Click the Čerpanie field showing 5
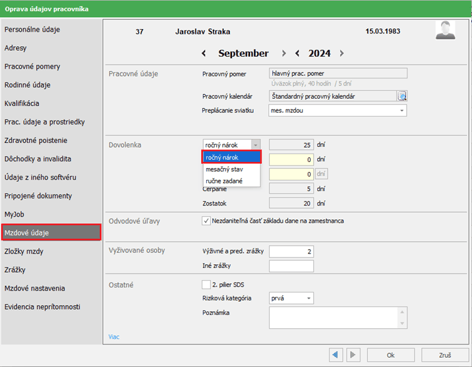Screen dimensions: 472x367 [291, 189]
